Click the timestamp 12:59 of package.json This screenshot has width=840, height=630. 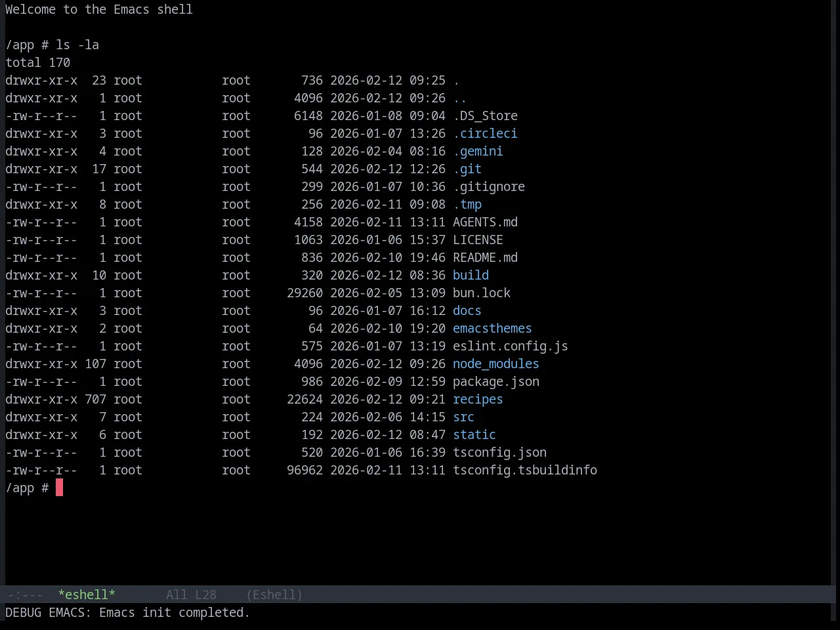point(427,381)
